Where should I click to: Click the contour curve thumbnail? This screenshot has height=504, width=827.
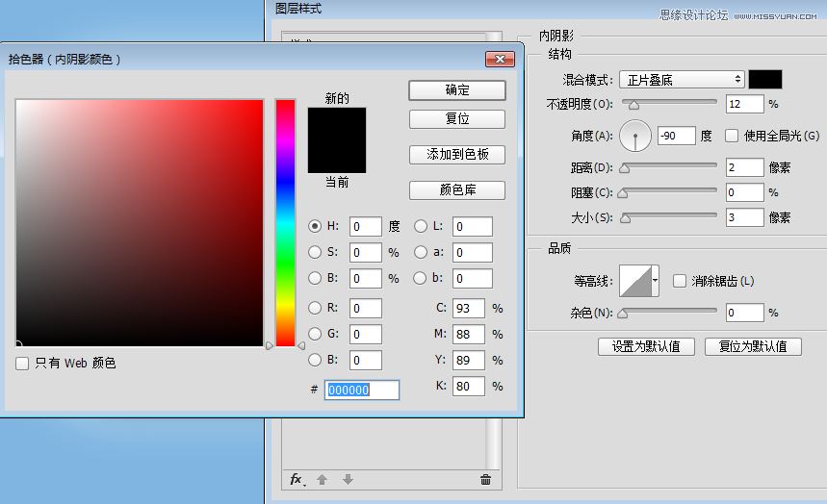[635, 281]
